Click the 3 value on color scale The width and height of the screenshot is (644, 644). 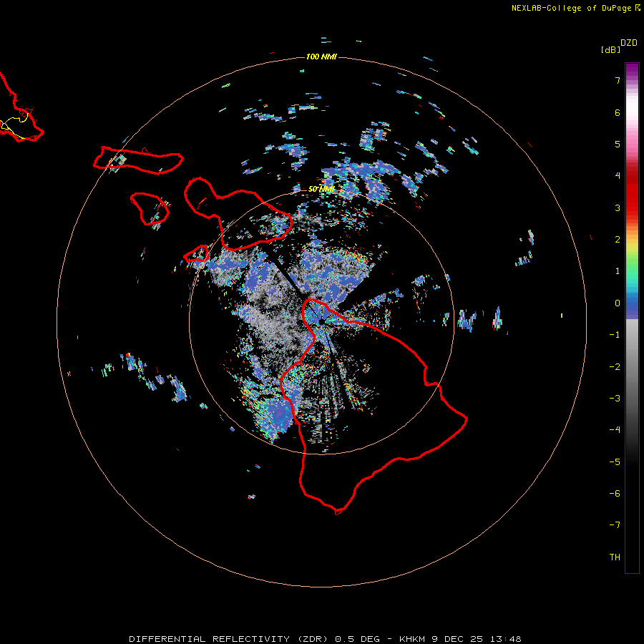click(x=618, y=208)
